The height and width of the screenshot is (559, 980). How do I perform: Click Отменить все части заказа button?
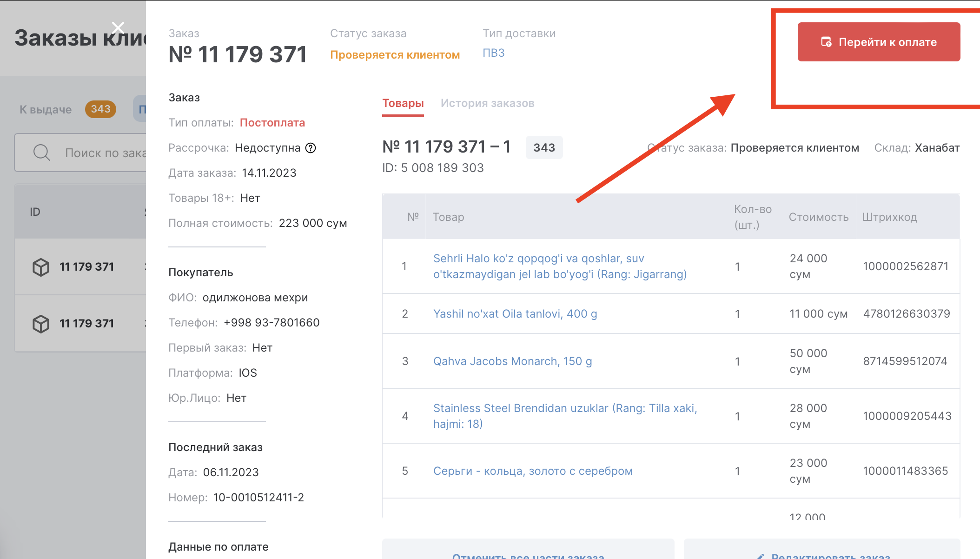click(528, 553)
